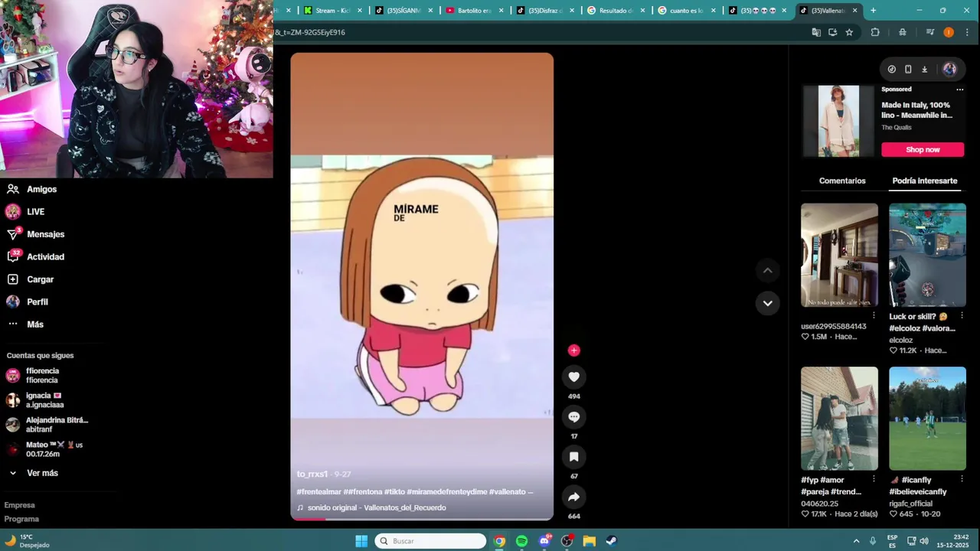
Task: Open the Empresa footer link
Action: [20, 505]
